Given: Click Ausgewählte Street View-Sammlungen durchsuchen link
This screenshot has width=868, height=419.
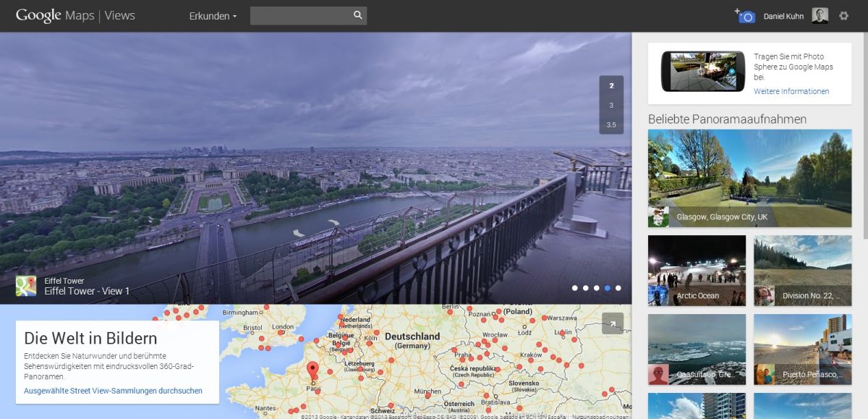Looking at the screenshot, I should click(113, 391).
